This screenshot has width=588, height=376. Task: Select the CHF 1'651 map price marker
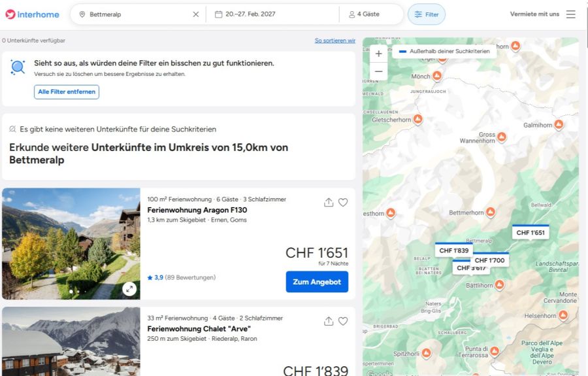531,233
